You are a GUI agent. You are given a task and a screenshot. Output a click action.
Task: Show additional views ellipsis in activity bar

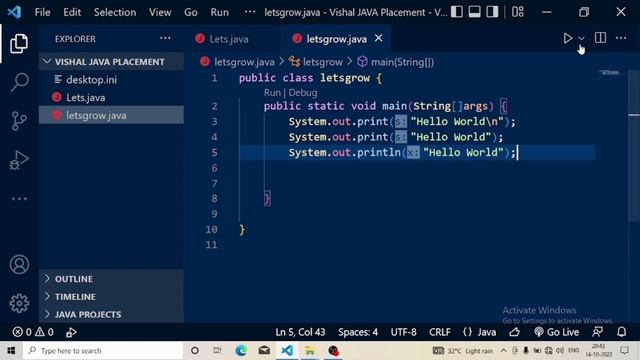click(x=19, y=199)
